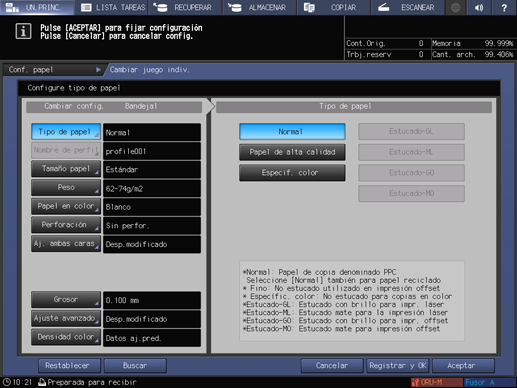Click the 62-74g/m2 weight value
Screen dimensions: 517x388
152,188
